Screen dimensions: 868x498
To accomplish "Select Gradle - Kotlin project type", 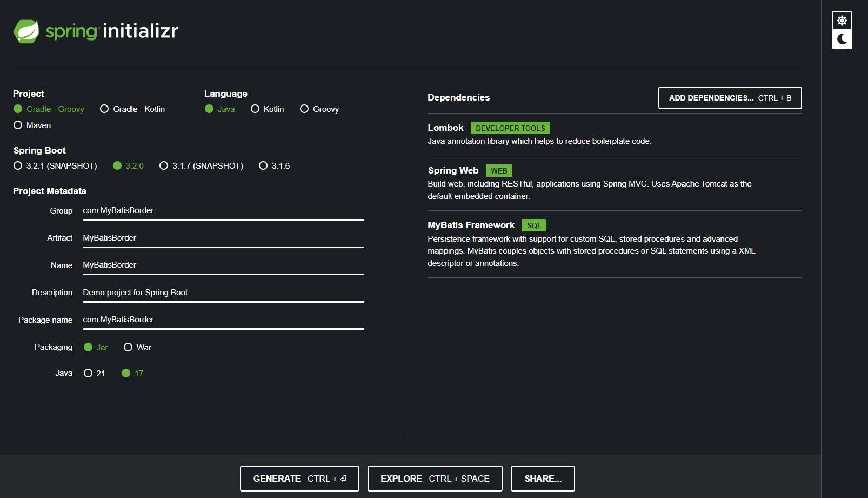I will point(132,109).
